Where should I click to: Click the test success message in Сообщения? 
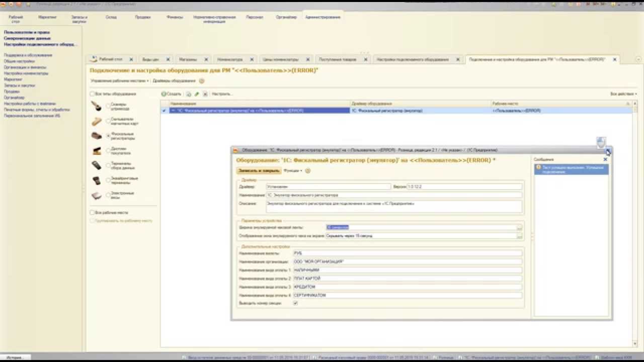tap(571, 169)
